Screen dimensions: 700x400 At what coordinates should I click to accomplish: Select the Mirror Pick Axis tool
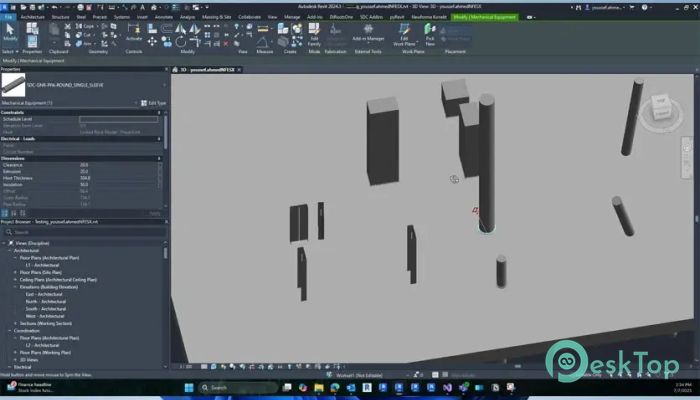point(181,29)
